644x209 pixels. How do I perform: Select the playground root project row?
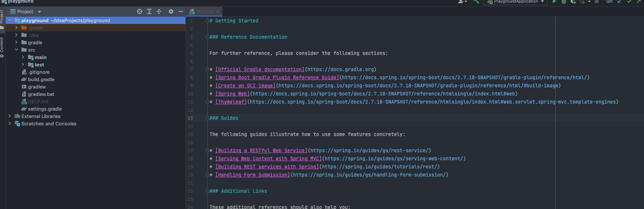pyautogui.click(x=95, y=20)
